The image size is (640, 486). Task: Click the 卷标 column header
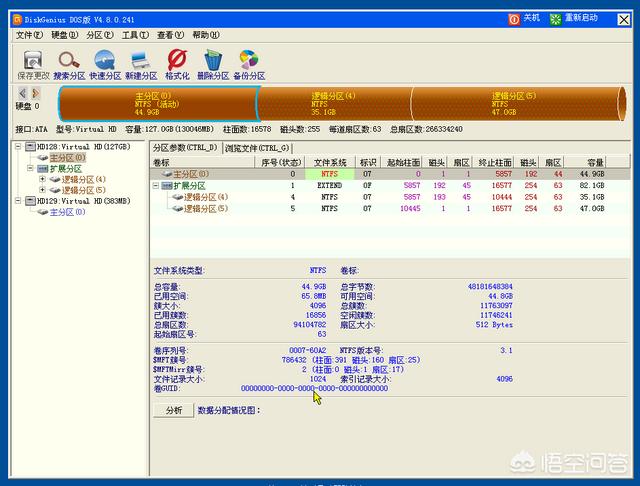[202, 162]
